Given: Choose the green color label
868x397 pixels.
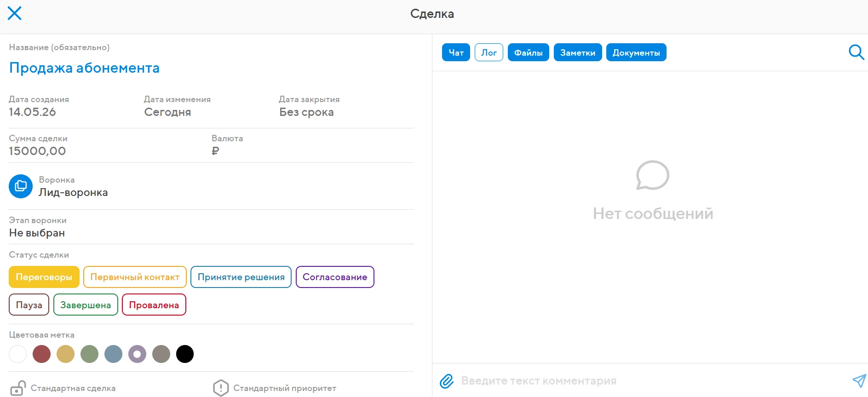Looking at the screenshot, I should [89, 354].
